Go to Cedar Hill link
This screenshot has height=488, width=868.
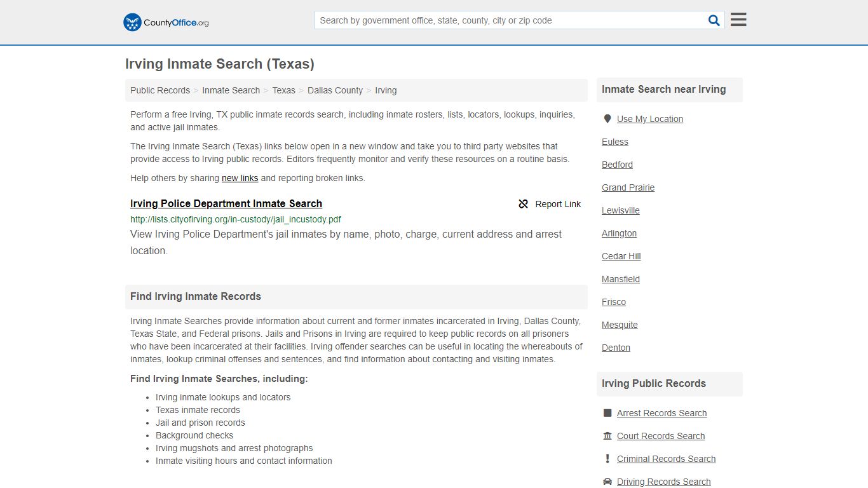(621, 256)
